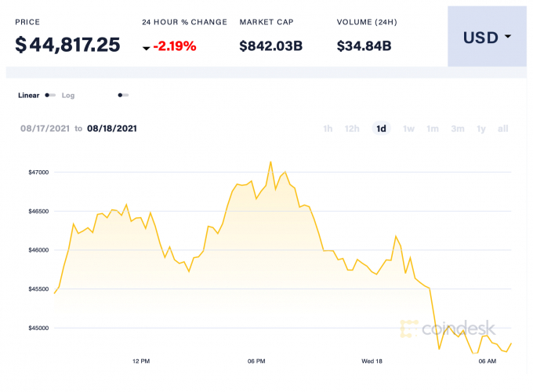Click the $47000 axis label
Viewport: 533px width, 392px height.
(x=38, y=172)
